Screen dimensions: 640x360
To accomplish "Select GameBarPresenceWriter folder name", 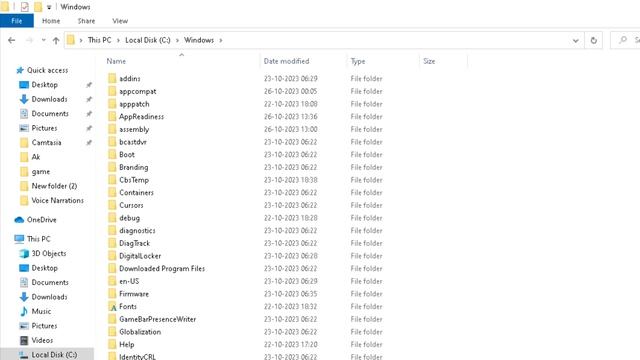I will pyautogui.click(x=158, y=319).
